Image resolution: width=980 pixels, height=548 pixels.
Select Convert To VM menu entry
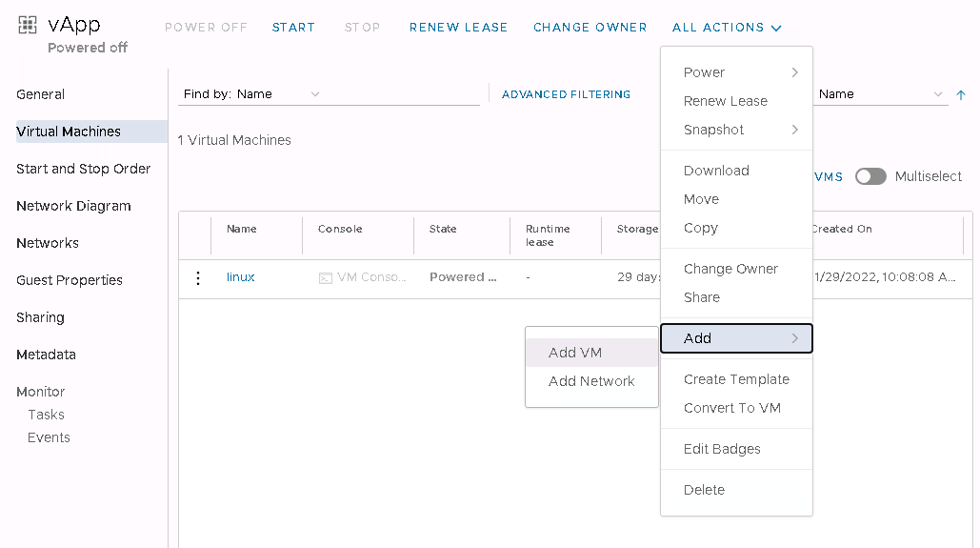click(731, 408)
